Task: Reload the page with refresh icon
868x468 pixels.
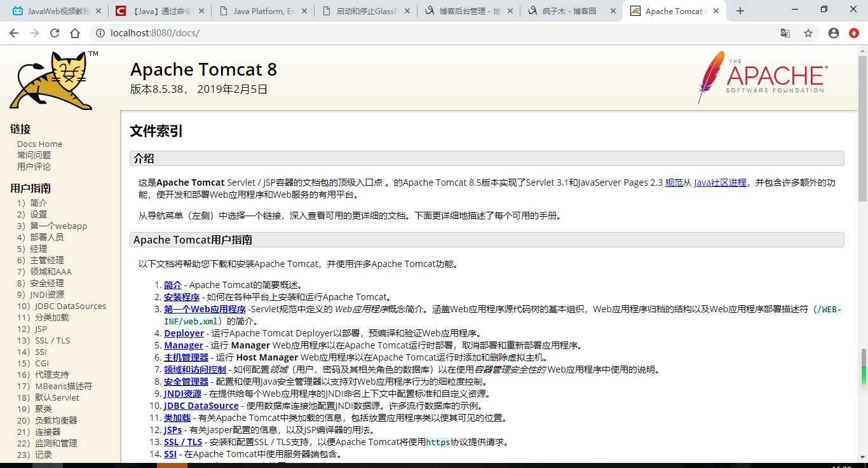Action: [55, 33]
